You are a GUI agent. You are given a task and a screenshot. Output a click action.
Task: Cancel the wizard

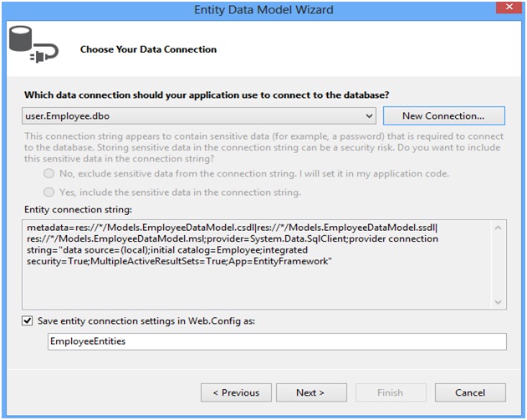(470, 392)
